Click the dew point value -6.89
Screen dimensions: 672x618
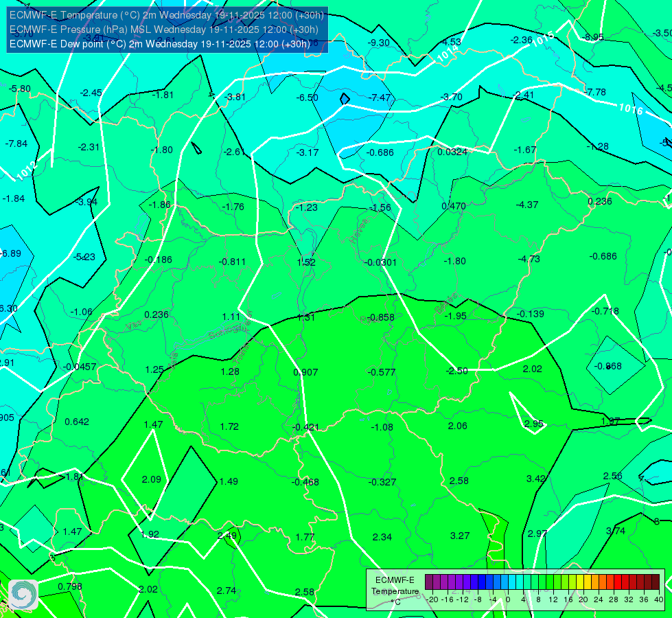[10, 253]
